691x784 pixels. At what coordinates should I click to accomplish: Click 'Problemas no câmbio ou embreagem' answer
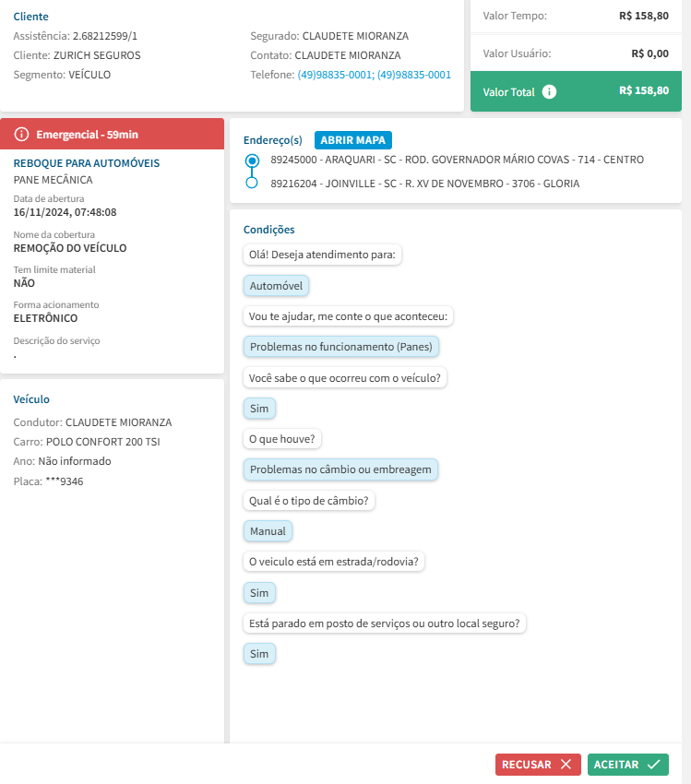point(340,469)
